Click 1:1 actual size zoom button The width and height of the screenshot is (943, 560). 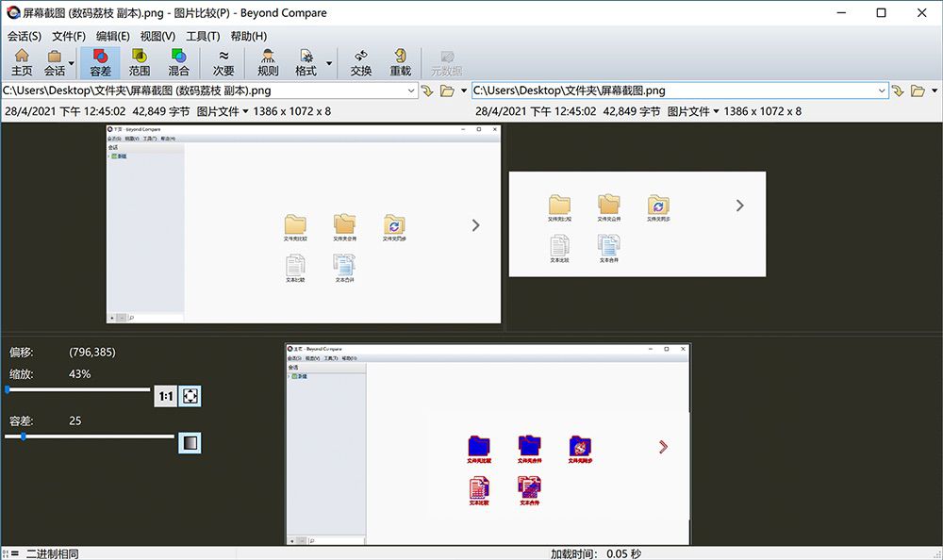pyautogui.click(x=165, y=396)
